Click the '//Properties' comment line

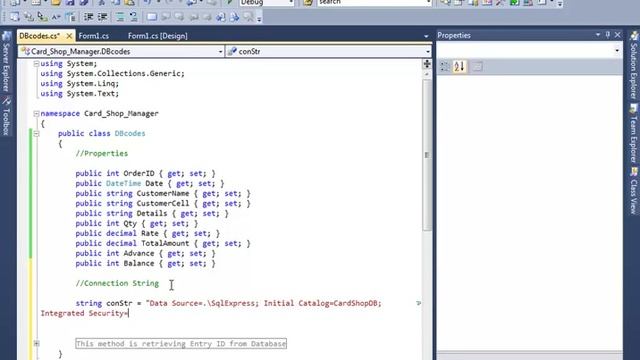(x=102, y=153)
